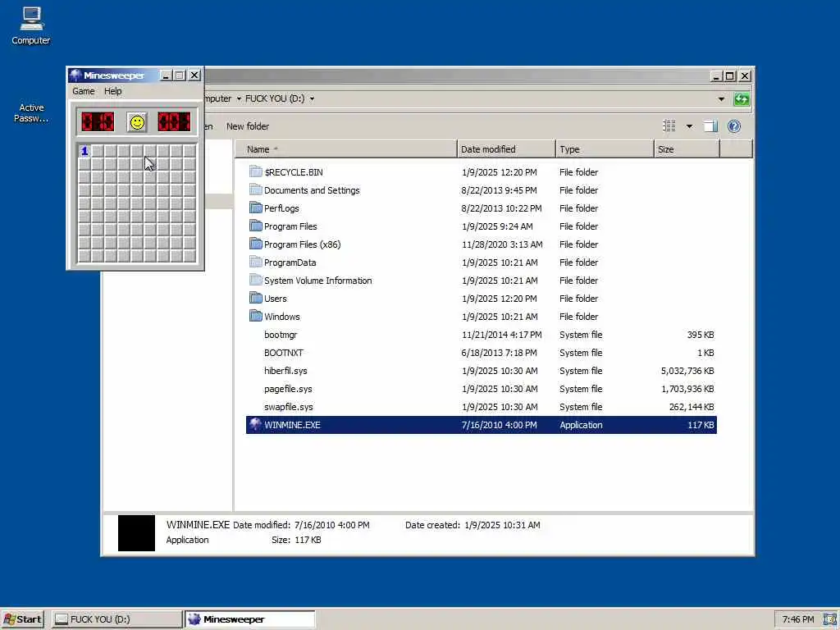Select the Users folder icon
The width and height of the screenshot is (840, 630).
256,299
